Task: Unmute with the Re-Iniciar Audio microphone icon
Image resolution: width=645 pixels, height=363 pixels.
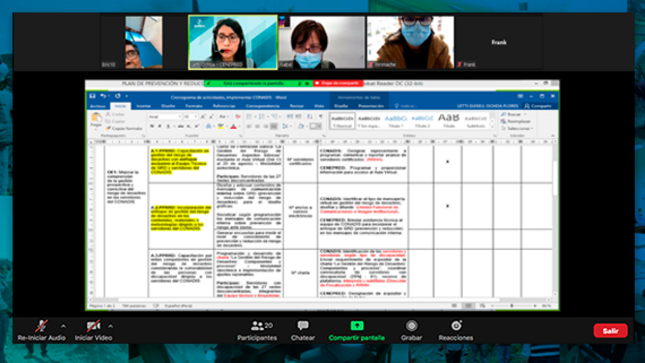Action: 41,326
